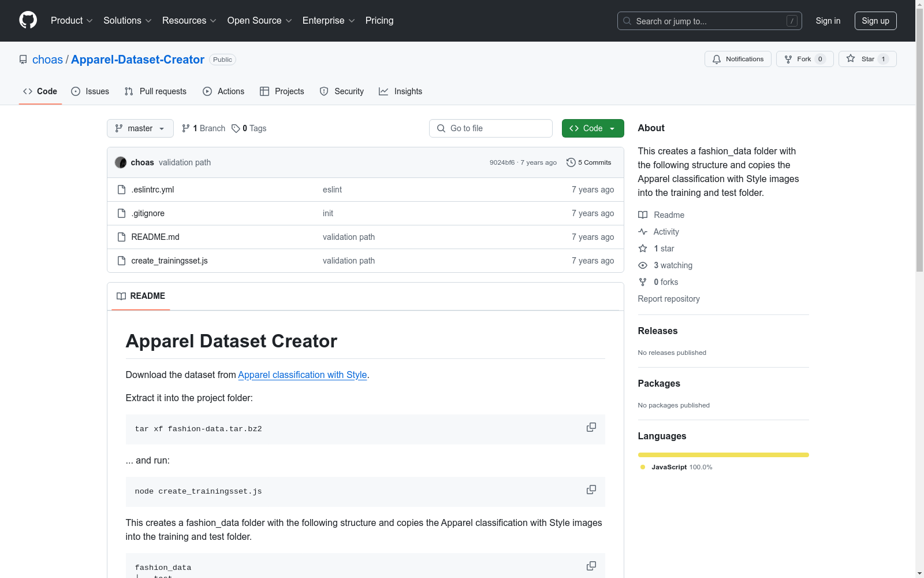This screenshot has height=578, width=924.
Task: Click Report repository link
Action: click(x=669, y=299)
